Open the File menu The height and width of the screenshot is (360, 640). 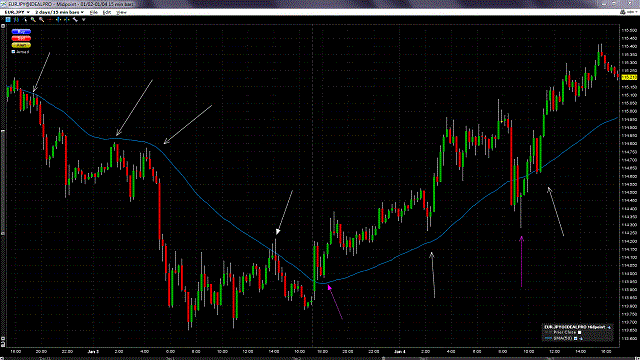tap(93, 12)
